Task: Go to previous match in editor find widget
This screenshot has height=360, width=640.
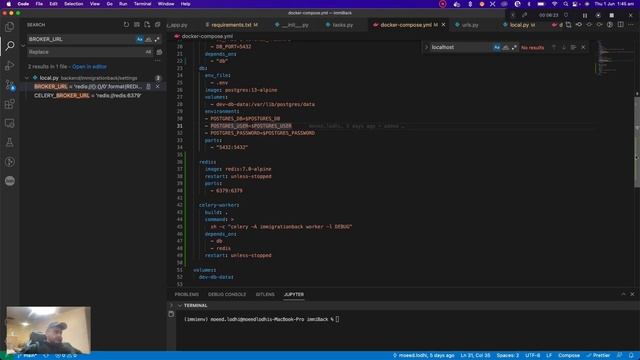Action: (x=554, y=47)
